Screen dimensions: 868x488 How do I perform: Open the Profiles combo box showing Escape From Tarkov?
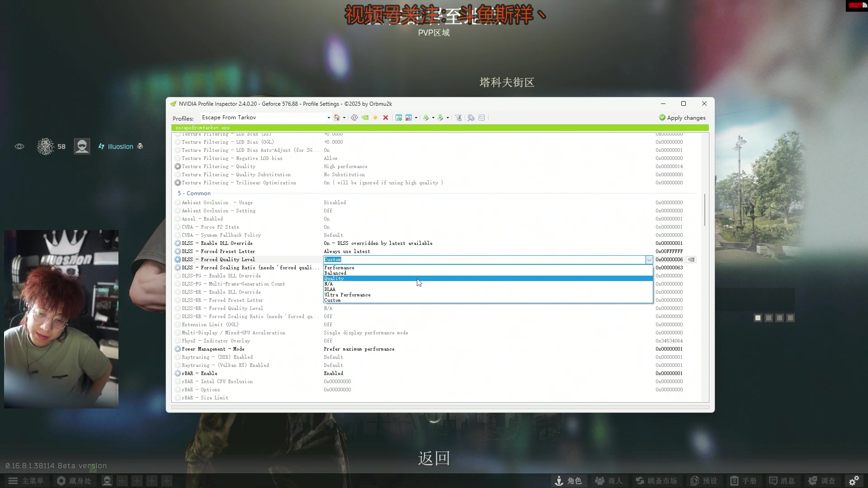tap(266, 117)
